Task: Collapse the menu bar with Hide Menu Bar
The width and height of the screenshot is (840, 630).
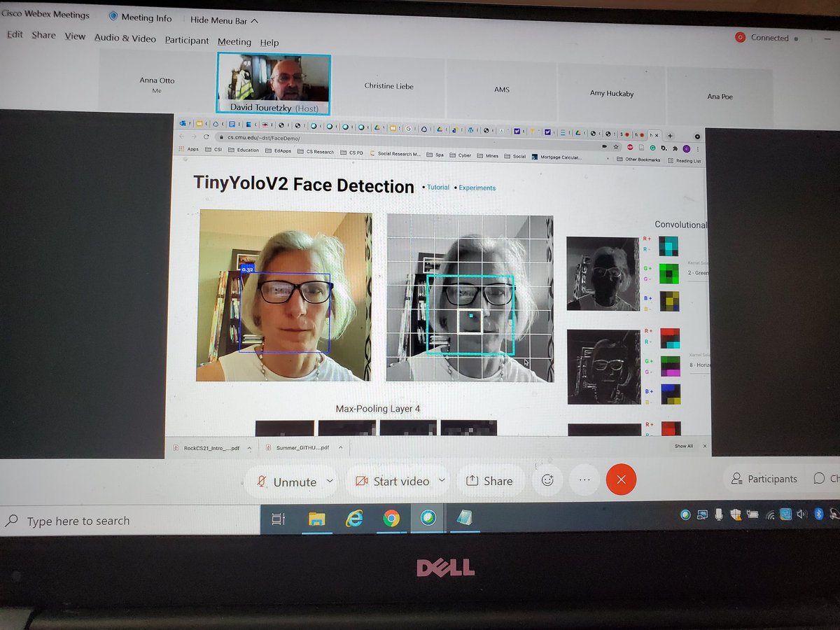Action: (x=220, y=20)
